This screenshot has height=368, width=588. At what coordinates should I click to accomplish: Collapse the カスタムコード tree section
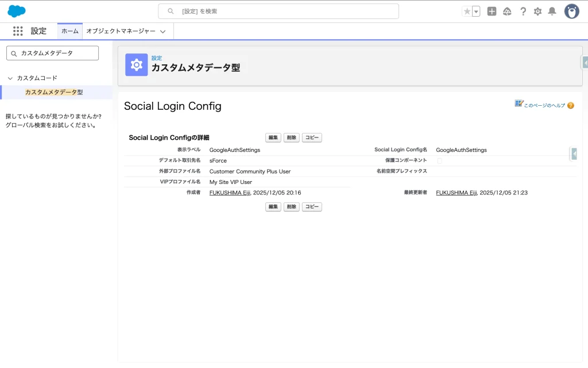(x=10, y=78)
